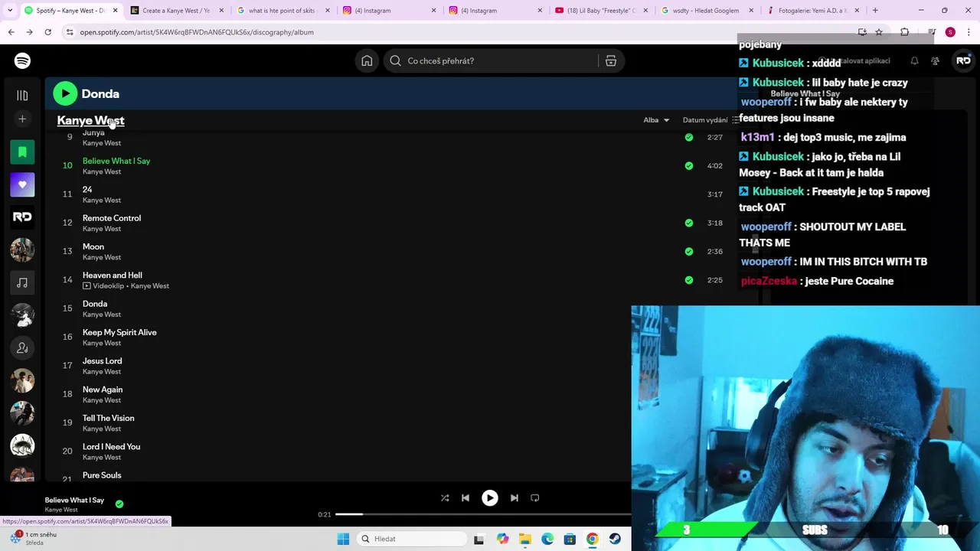The width and height of the screenshot is (980, 551).
Task: Switch to Create a Kanye West tab
Action: click(x=175, y=11)
